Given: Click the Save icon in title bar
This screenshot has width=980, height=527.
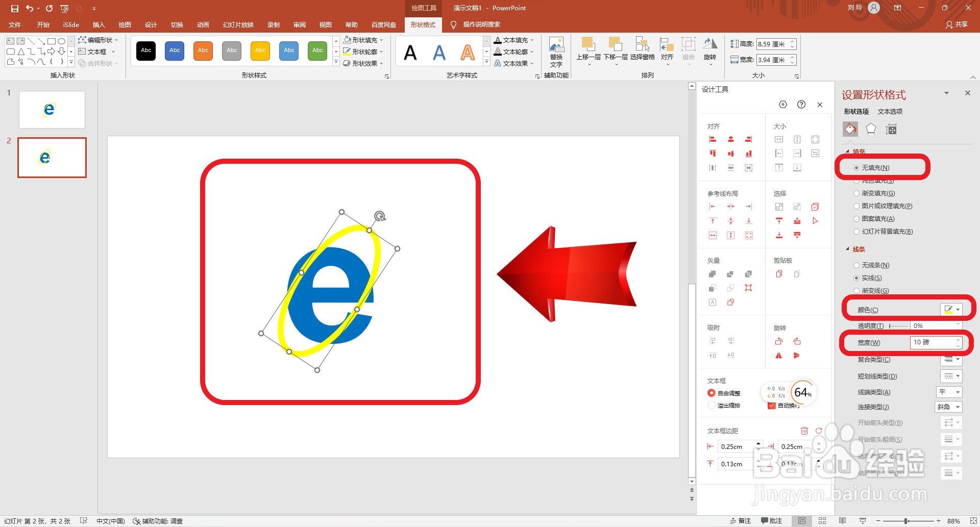Looking at the screenshot, I should 15,8.
